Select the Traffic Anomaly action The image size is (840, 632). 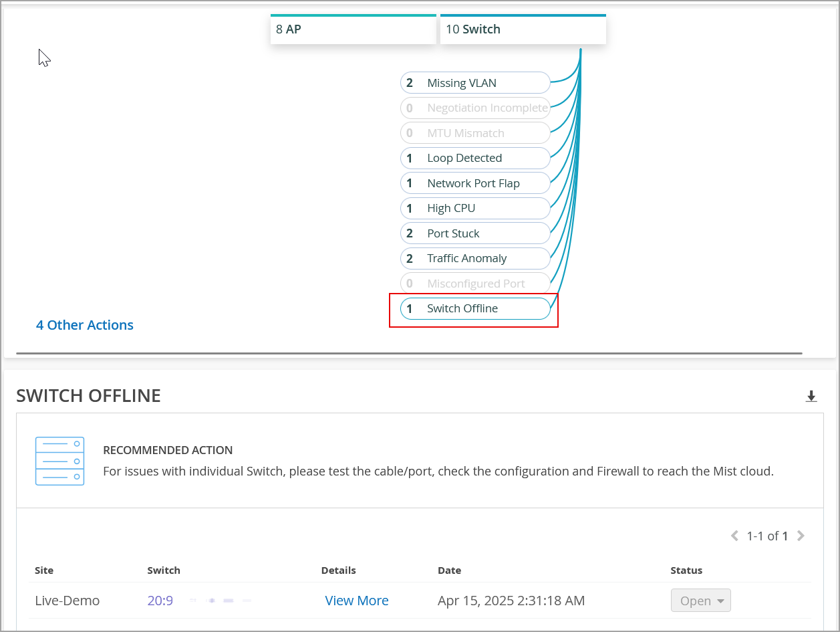coord(474,258)
